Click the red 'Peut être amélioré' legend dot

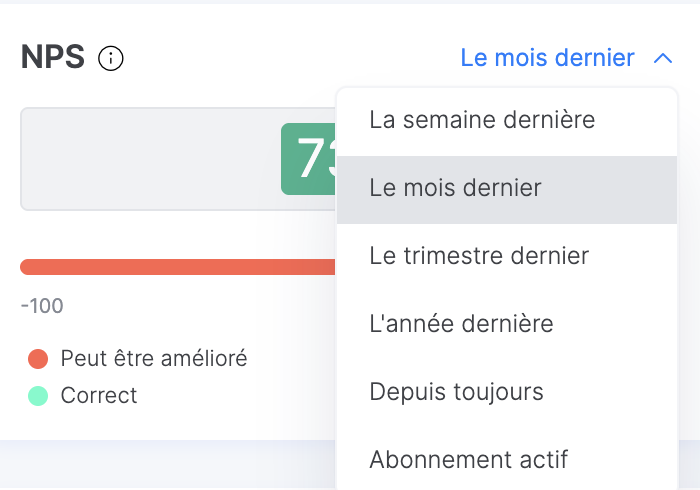[38, 359]
